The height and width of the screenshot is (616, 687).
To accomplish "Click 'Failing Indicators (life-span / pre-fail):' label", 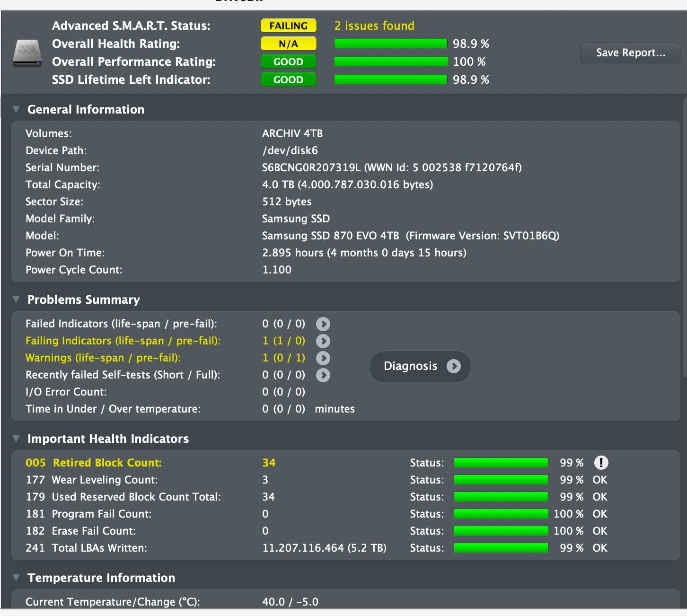I will [x=123, y=341].
